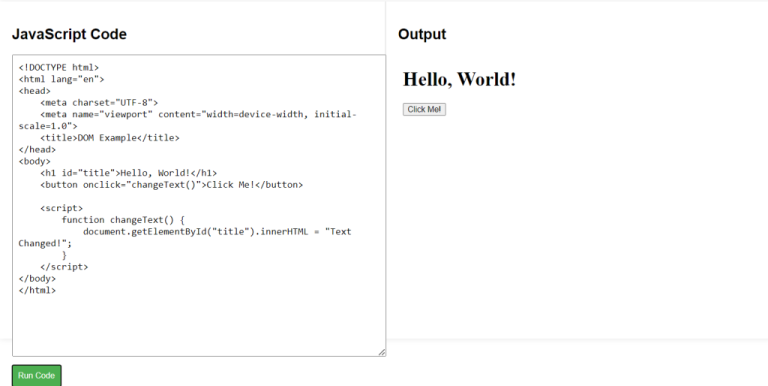Click the button onclick="changeText()" code line

tap(172, 185)
